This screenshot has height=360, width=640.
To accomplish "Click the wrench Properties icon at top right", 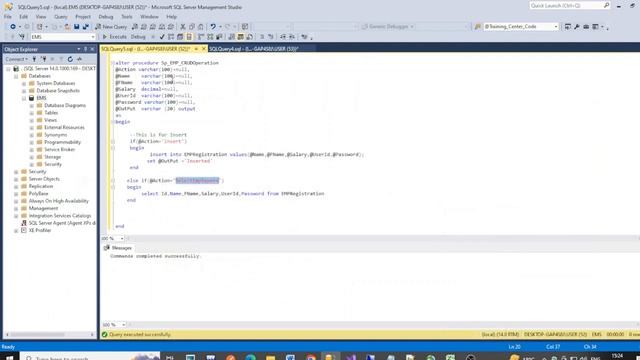I will coord(577,27).
